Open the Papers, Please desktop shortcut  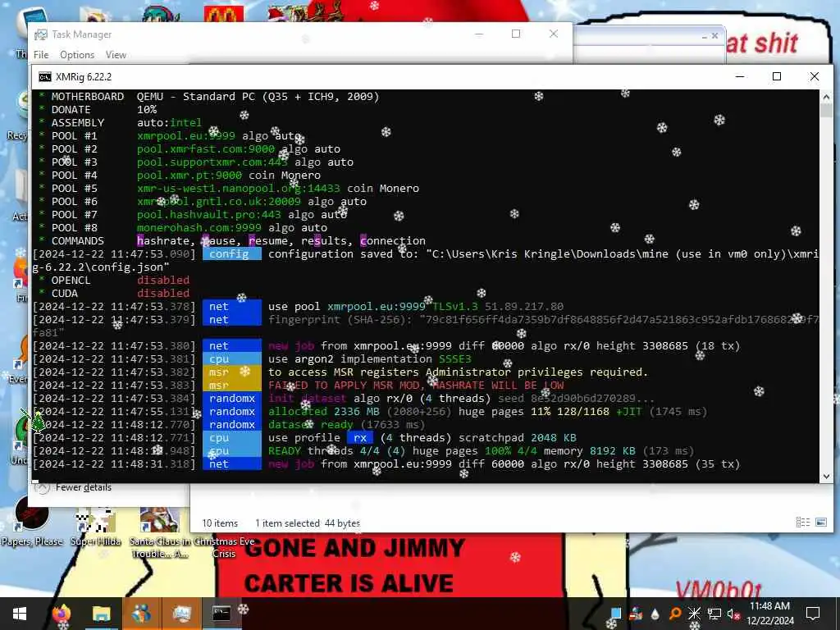[x=32, y=519]
